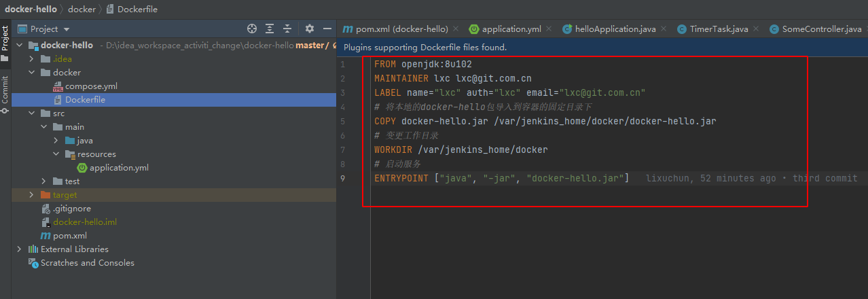Click the blue java source folder icon
The width and height of the screenshot is (868, 299).
70,141
